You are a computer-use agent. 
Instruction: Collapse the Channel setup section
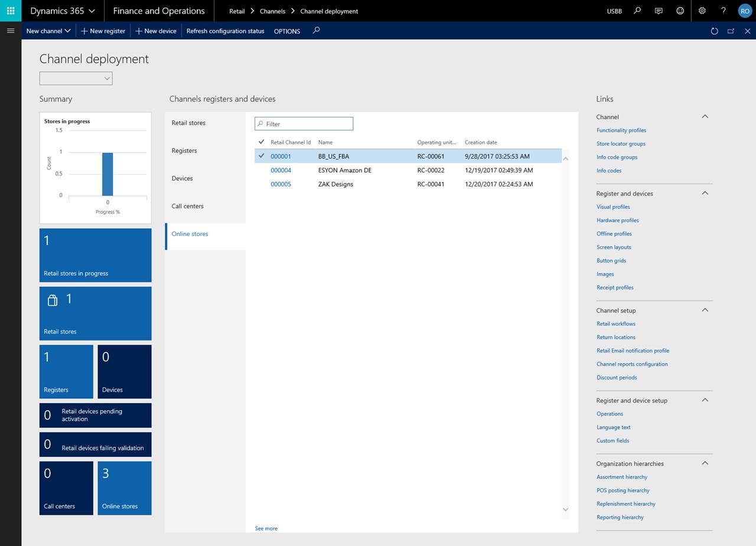pyautogui.click(x=705, y=310)
